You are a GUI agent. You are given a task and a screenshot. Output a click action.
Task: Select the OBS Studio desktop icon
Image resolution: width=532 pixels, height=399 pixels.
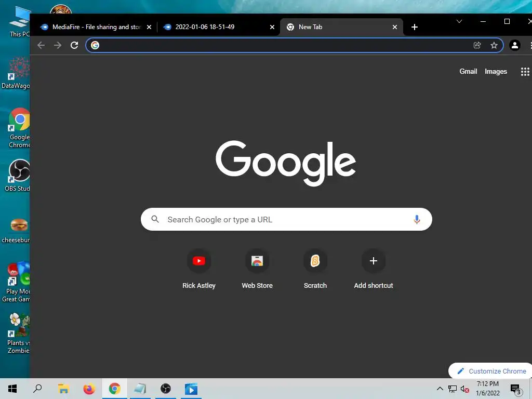(x=18, y=176)
